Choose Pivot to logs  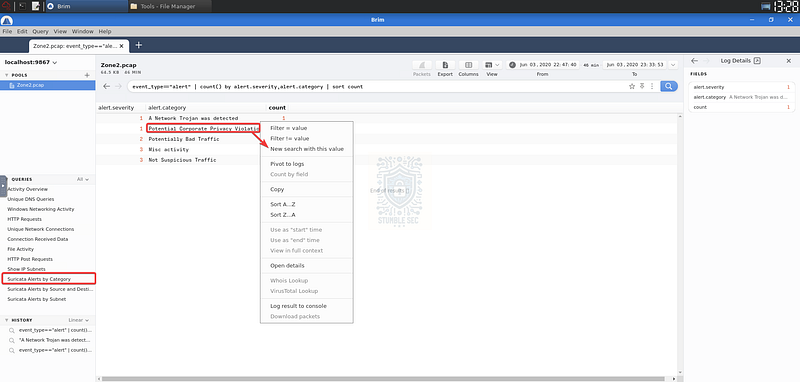pos(307,164)
